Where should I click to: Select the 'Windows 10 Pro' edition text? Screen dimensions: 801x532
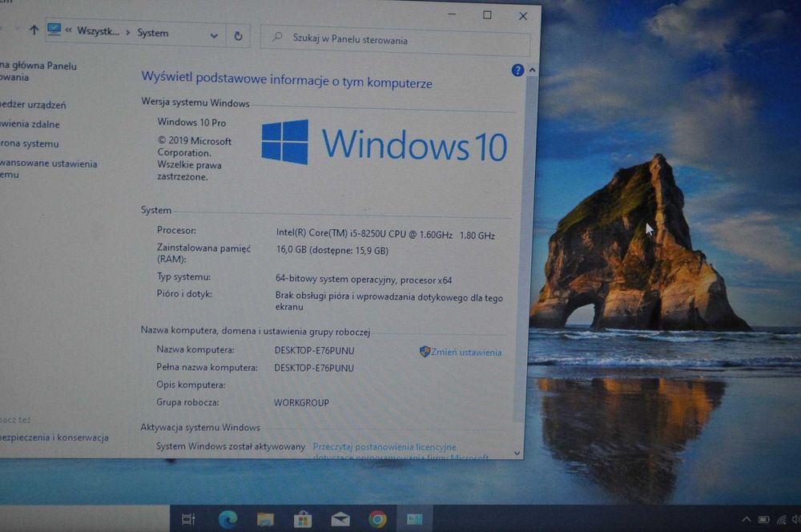[x=191, y=122]
